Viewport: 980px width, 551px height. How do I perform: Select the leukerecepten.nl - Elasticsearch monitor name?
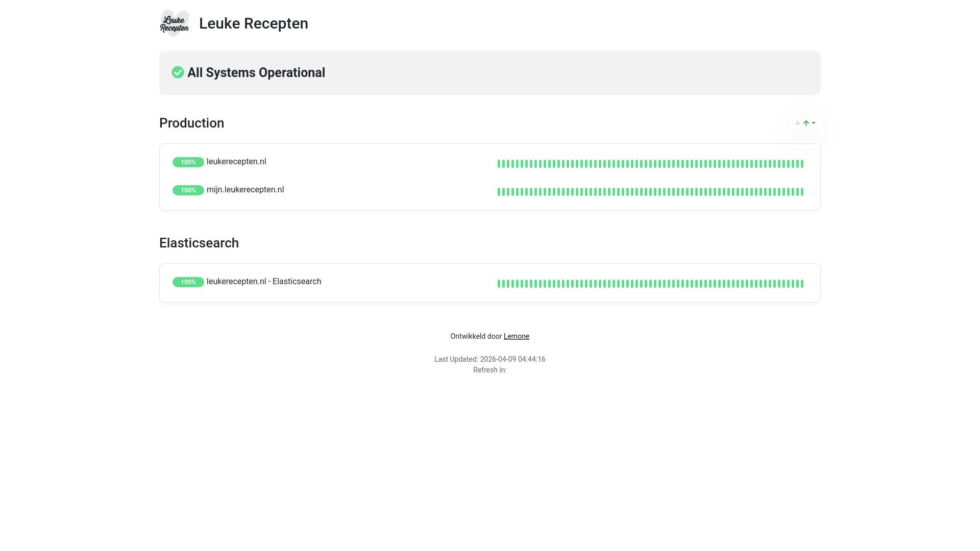[264, 282]
